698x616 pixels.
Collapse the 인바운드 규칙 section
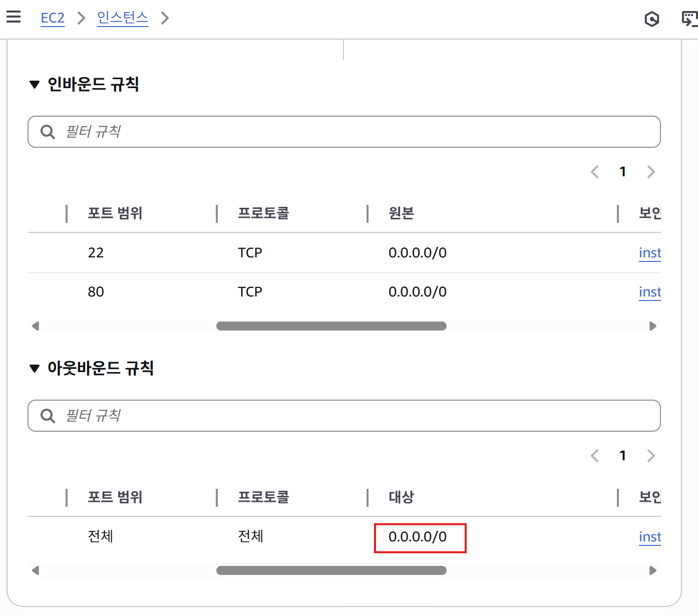(x=35, y=84)
